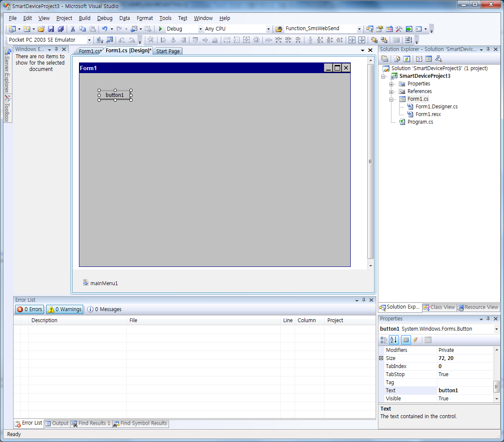The height and width of the screenshot is (442, 504).
Task: Expand the References node in Solution Explorer
Action: 391,91
